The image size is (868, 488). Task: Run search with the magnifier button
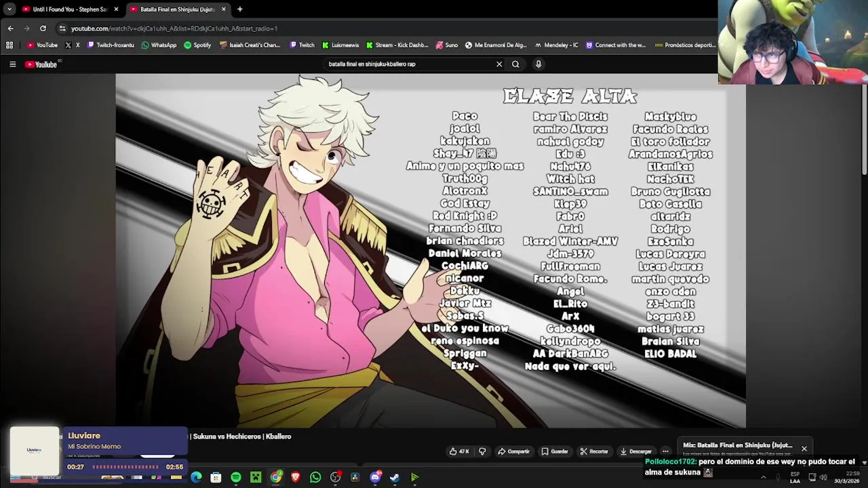(515, 64)
